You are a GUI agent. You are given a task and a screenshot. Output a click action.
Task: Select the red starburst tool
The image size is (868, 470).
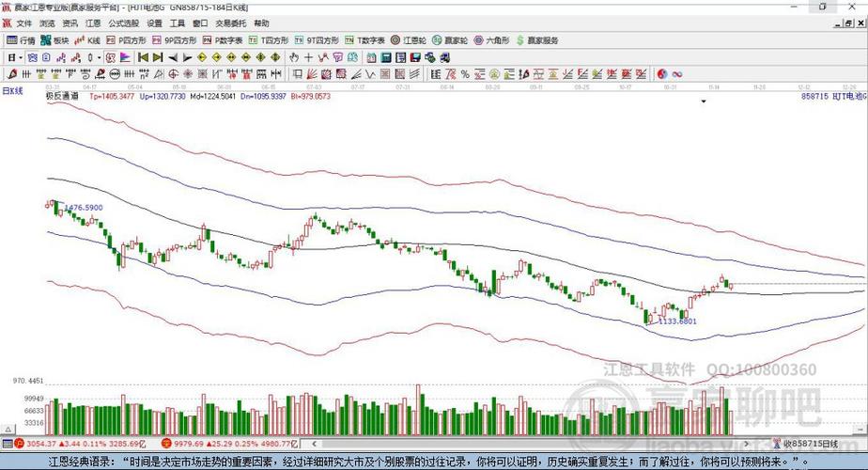188,74
